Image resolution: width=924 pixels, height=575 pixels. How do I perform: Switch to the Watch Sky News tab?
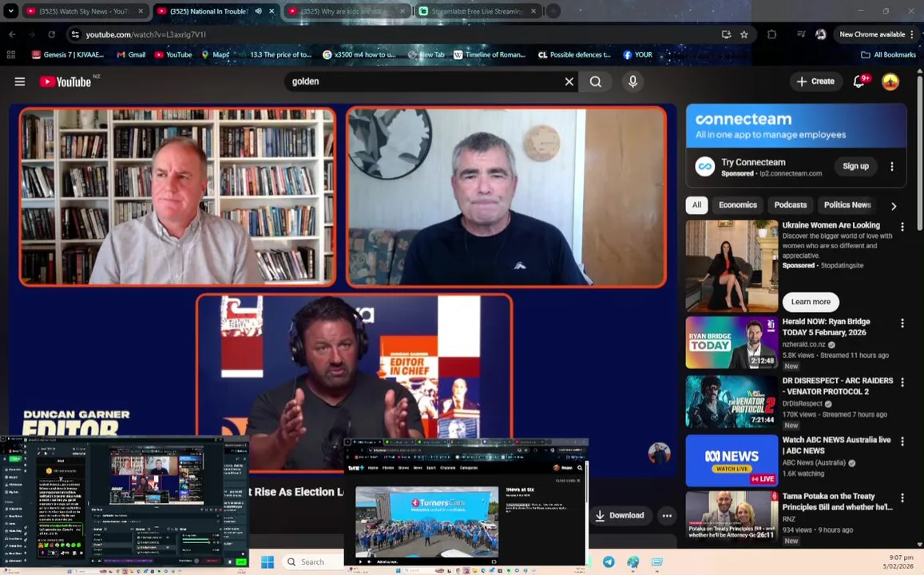(x=84, y=10)
